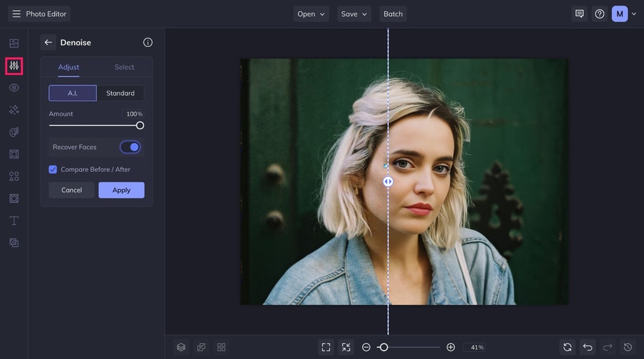Open the grid view icon in bottom bar
Screen dimensions: 644x359
point(221,347)
